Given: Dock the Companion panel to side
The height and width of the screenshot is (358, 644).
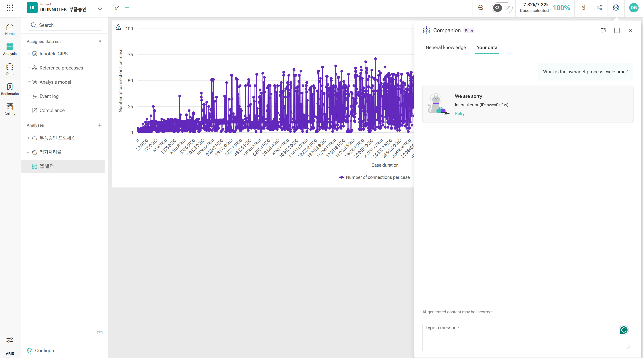Looking at the screenshot, I should point(617,31).
